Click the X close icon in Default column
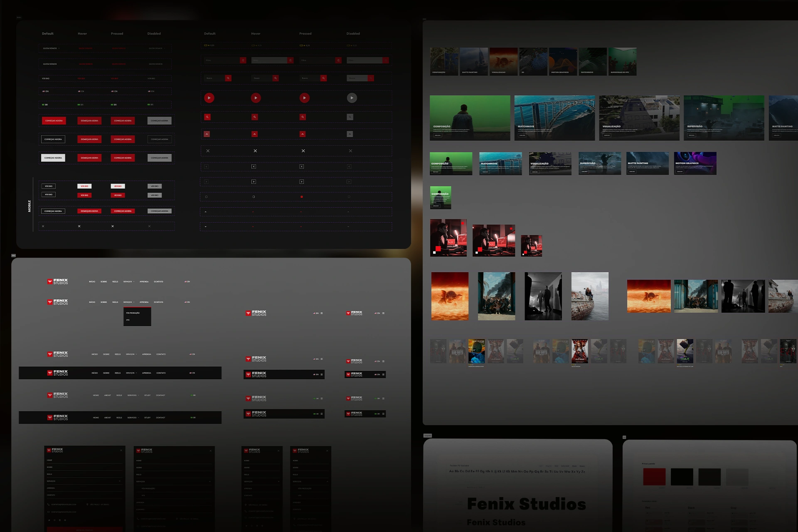 pyautogui.click(x=208, y=151)
